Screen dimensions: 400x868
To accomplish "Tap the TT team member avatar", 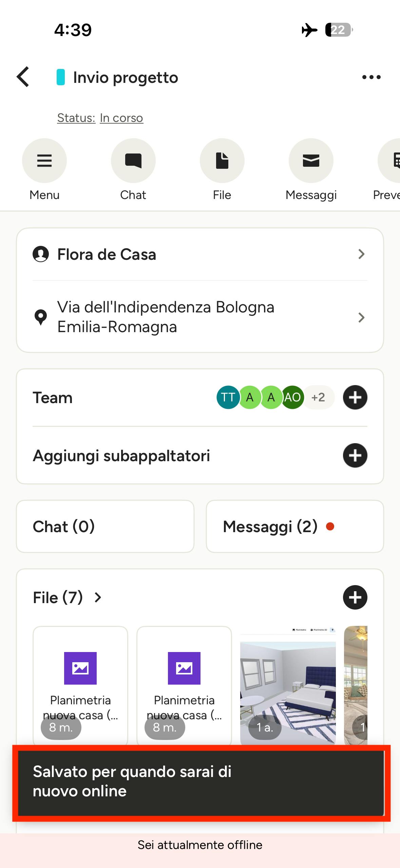I will (228, 397).
